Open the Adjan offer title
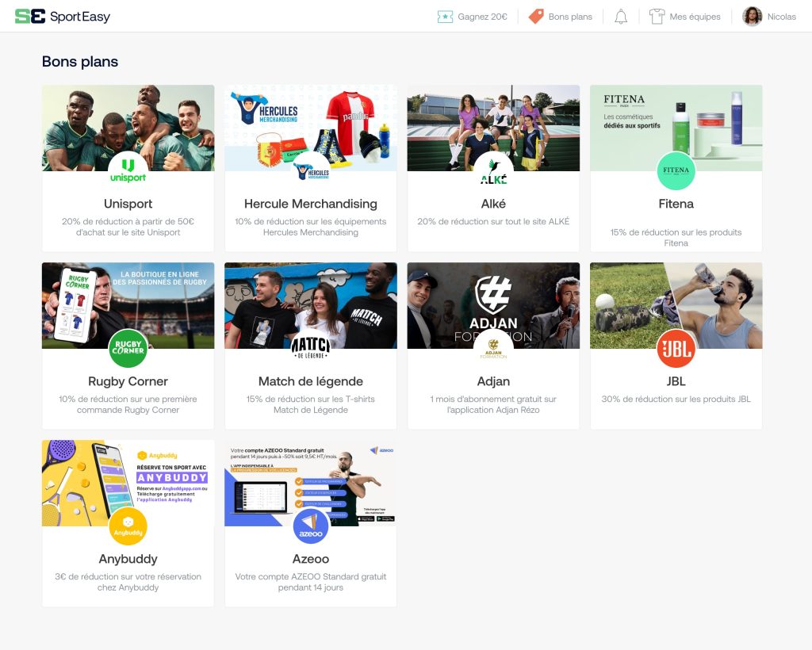Image resolution: width=812 pixels, height=650 pixels. pyautogui.click(x=493, y=381)
